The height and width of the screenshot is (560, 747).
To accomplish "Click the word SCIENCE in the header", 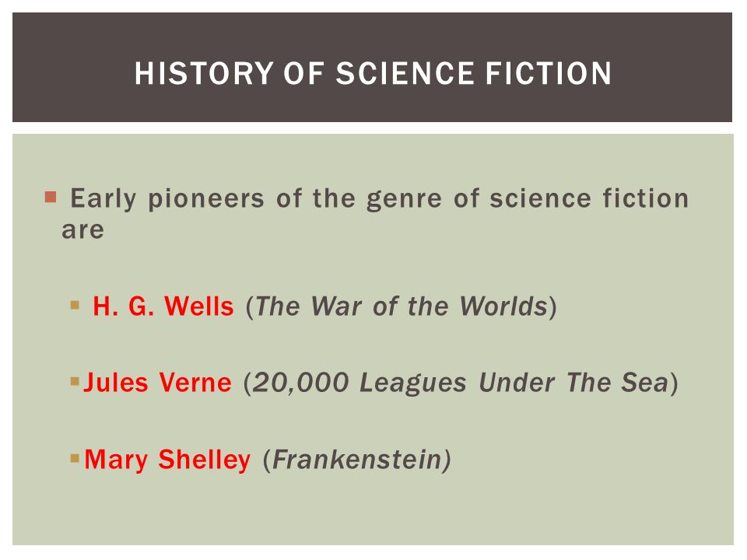I will (x=405, y=73).
